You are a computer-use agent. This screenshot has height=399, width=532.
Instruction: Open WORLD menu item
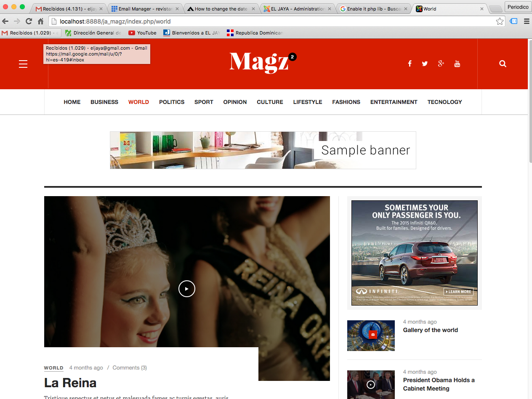point(138,102)
